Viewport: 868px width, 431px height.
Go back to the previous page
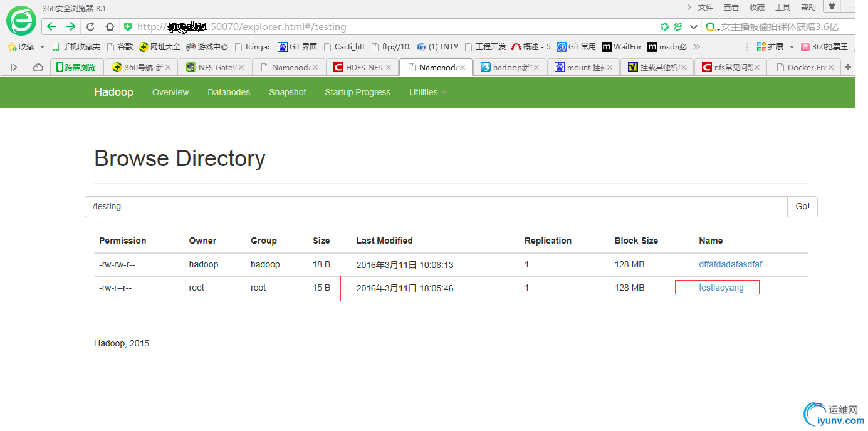coord(51,26)
